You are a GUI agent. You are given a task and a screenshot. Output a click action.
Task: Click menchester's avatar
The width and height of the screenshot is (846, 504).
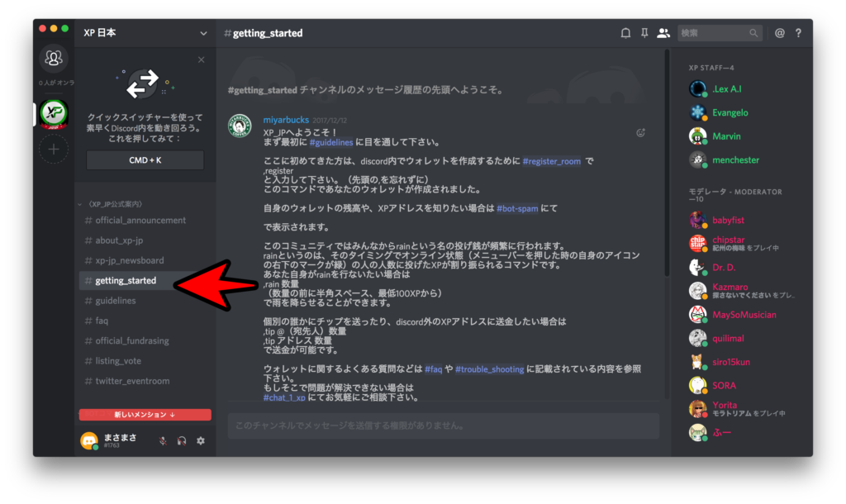click(x=697, y=160)
